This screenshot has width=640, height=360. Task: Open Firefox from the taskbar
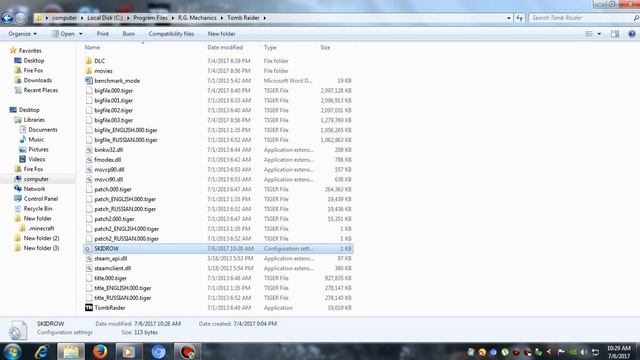coord(100,351)
